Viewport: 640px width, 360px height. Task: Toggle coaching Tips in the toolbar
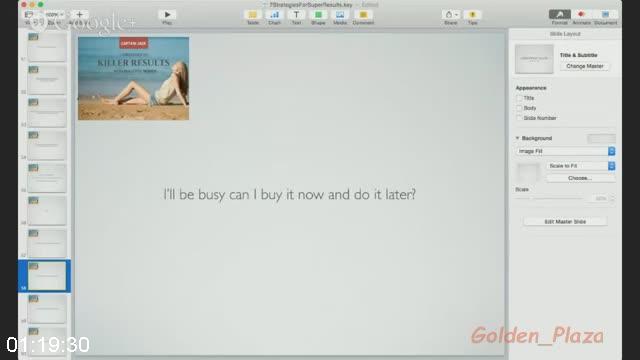click(x=472, y=15)
